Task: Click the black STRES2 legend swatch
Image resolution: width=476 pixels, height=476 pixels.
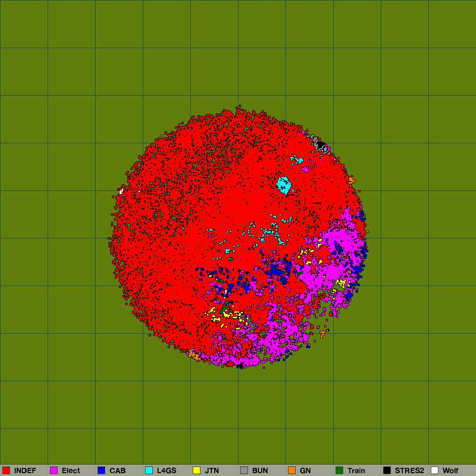Action: pyautogui.click(x=387, y=470)
